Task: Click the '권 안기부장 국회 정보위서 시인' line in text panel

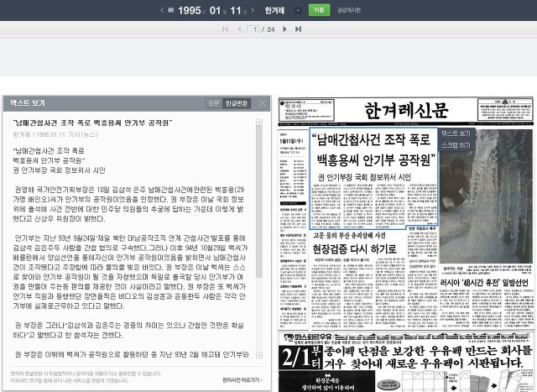Action: (x=59, y=170)
